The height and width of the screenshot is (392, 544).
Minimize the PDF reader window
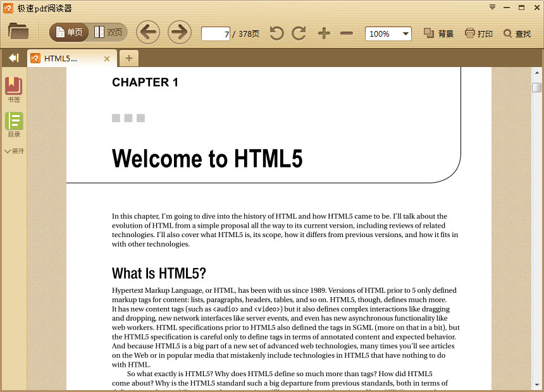[507, 8]
